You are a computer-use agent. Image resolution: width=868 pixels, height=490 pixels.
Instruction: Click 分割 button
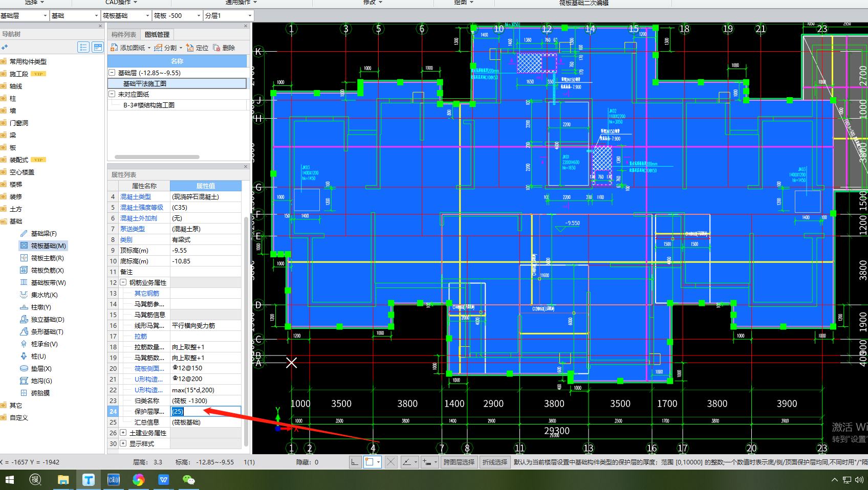(x=166, y=48)
